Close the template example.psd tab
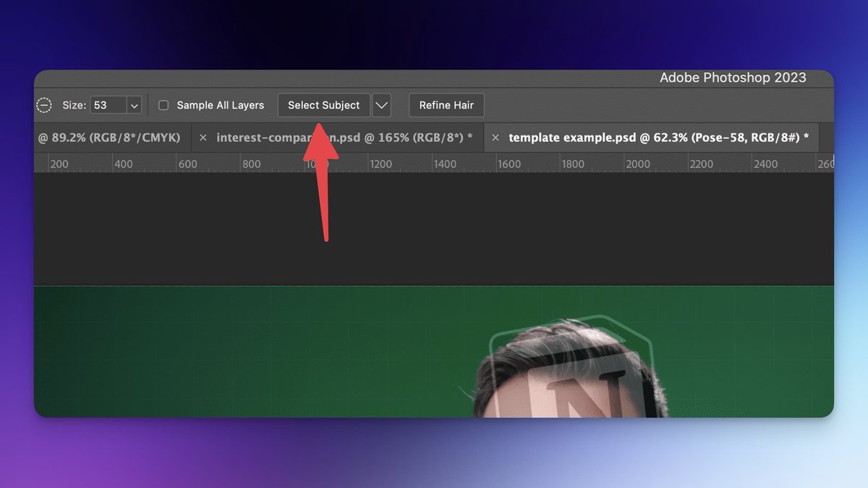868x488 pixels. pos(495,137)
